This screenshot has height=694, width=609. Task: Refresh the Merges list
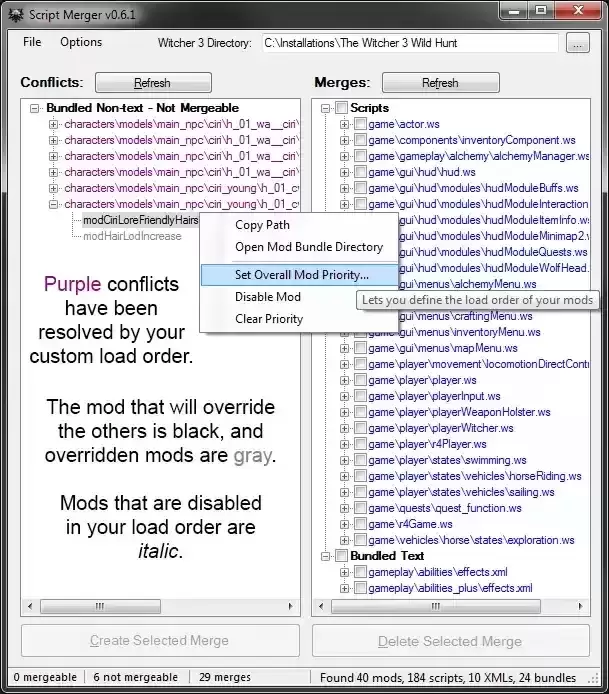click(x=440, y=83)
